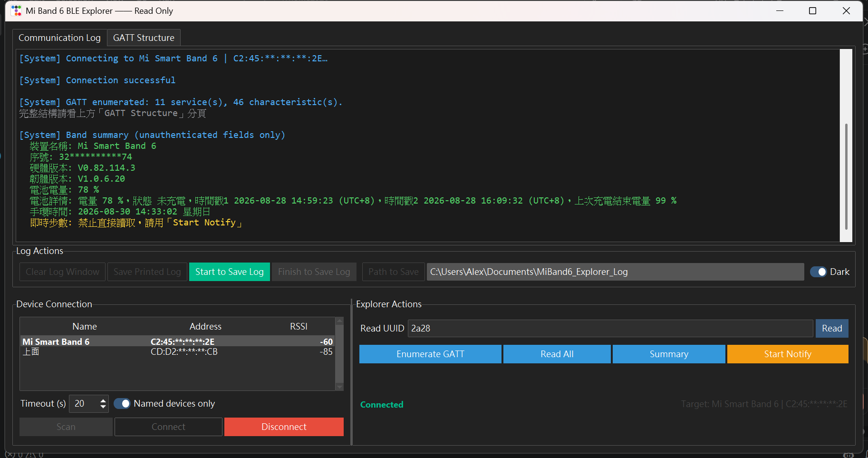The width and height of the screenshot is (868, 458).
Task: Click the 'Connection successful' log line
Action: point(97,80)
